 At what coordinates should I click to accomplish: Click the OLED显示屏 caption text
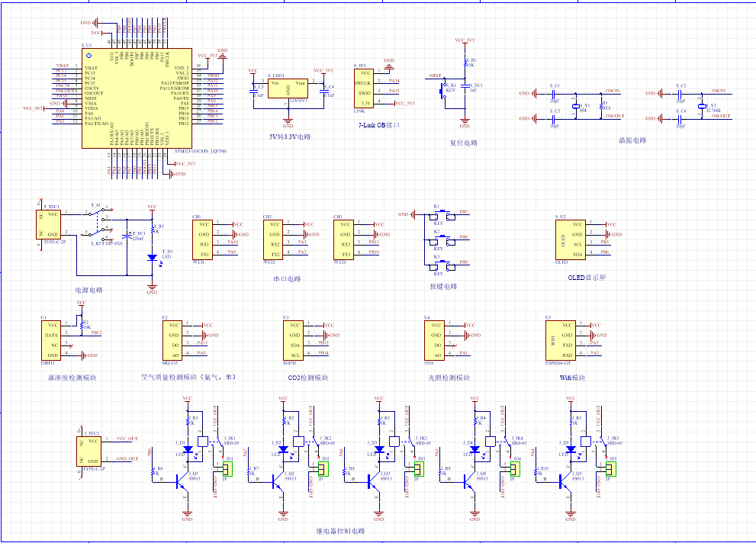click(586, 278)
